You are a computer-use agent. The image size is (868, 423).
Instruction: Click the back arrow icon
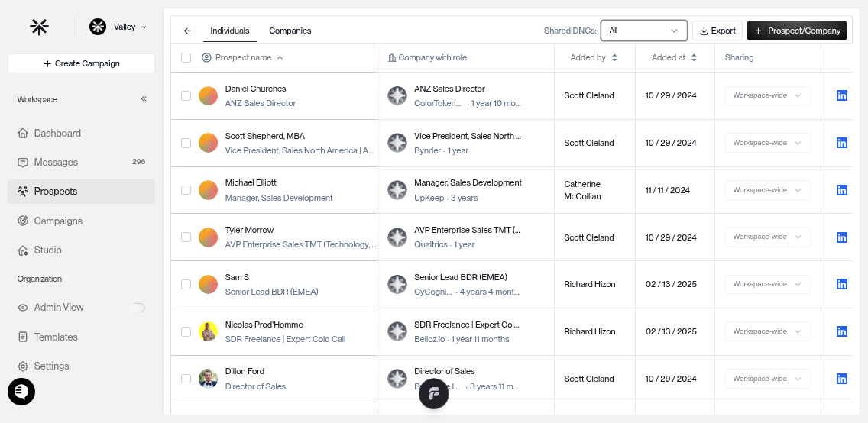point(187,31)
